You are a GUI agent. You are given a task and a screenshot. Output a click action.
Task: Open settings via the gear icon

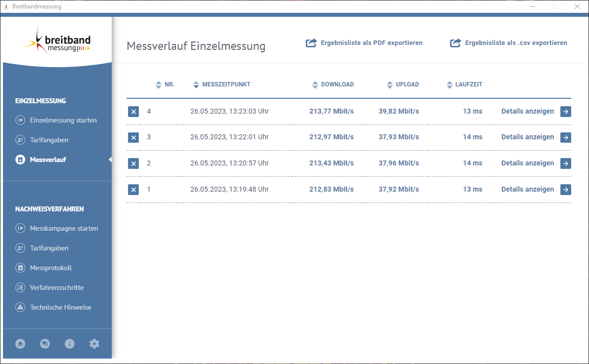94,343
